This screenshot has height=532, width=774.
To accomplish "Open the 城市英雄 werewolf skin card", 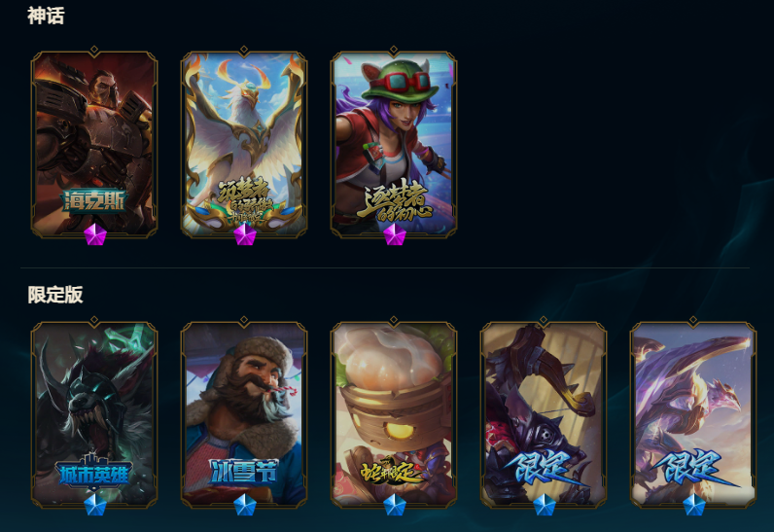I will (94, 414).
